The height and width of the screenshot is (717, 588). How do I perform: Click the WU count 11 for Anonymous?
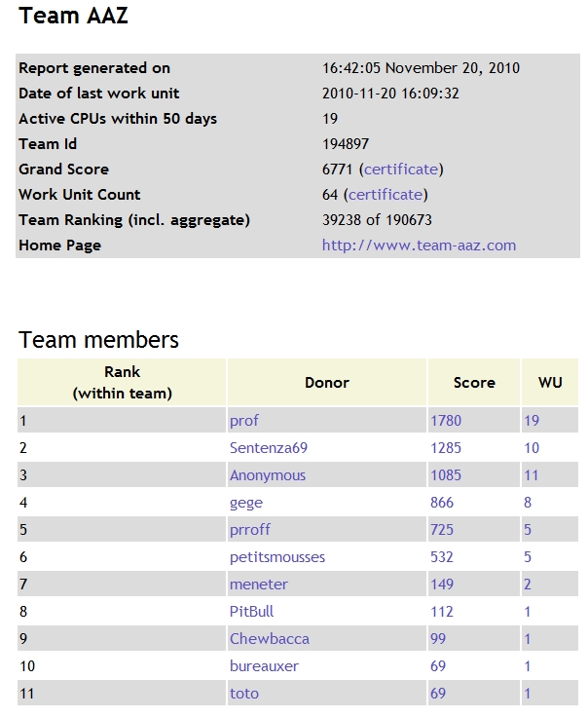tap(532, 475)
